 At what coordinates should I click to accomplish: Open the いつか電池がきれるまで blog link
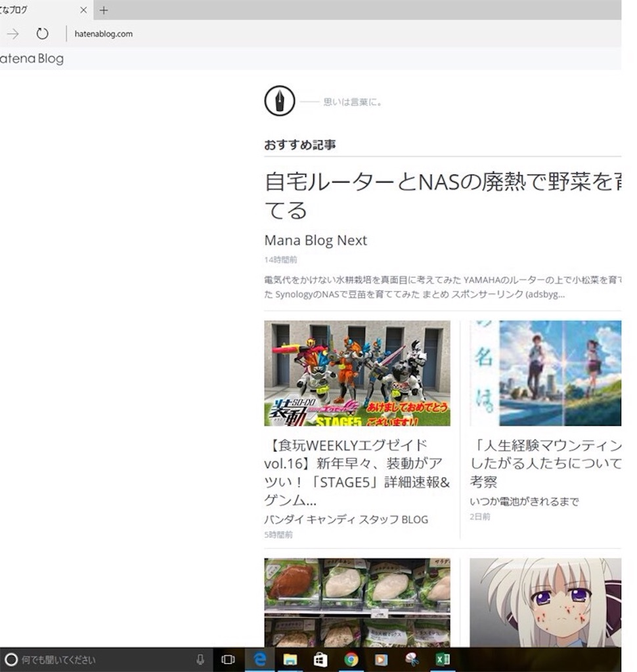(524, 501)
